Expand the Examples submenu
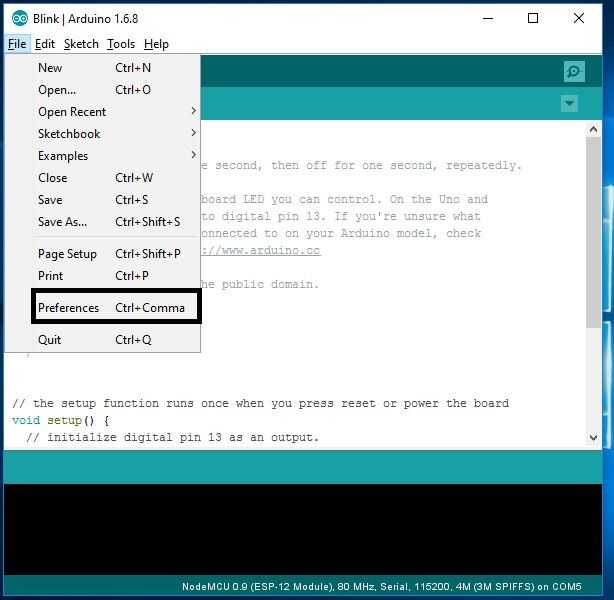The image size is (614, 600). [103, 155]
